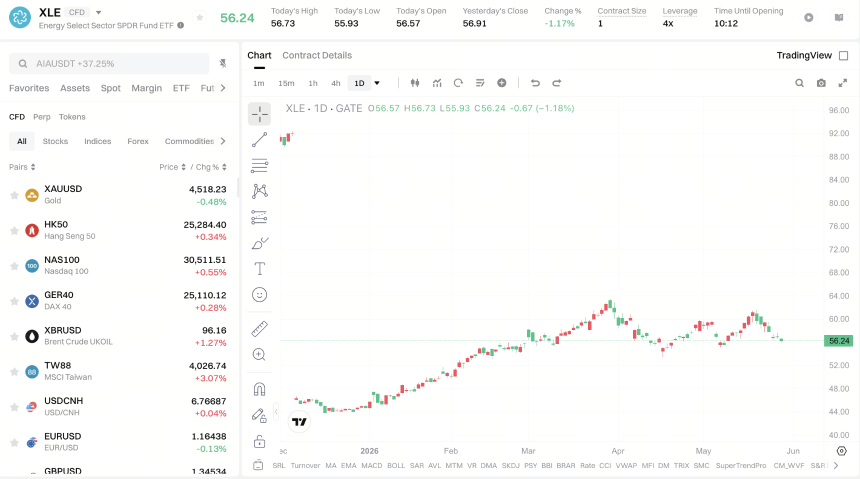Click the 56.24 current price label

click(x=839, y=341)
